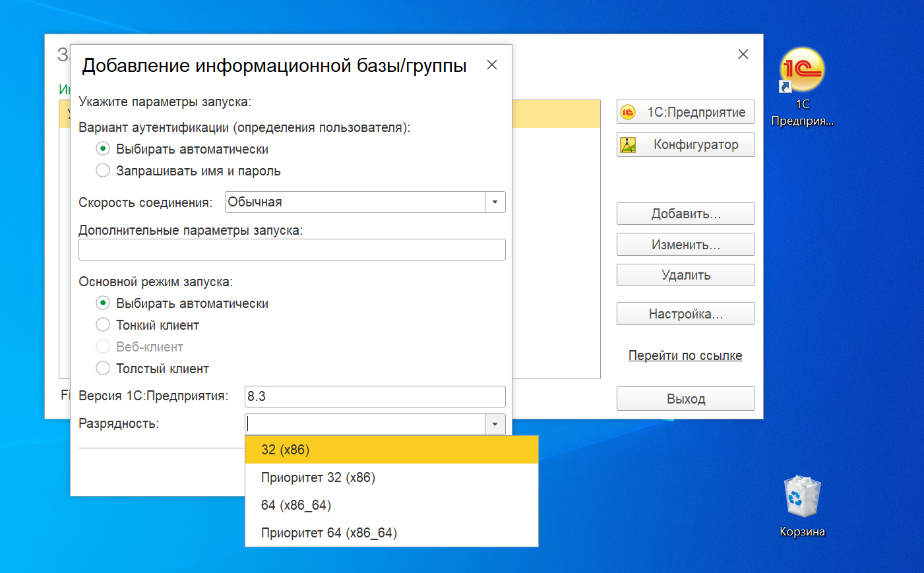The width and height of the screenshot is (924, 573).
Task: Pick Приоритет 32 (x86) option
Action: click(x=392, y=477)
